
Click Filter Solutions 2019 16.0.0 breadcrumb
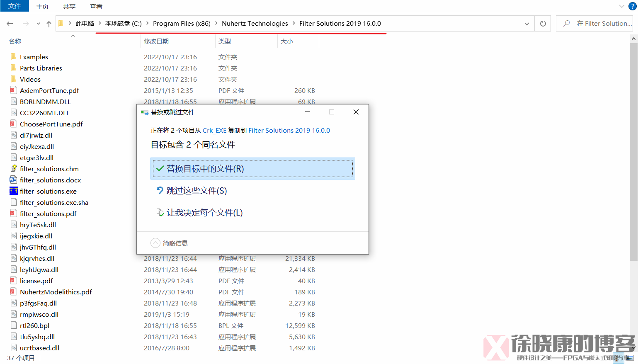click(x=340, y=24)
